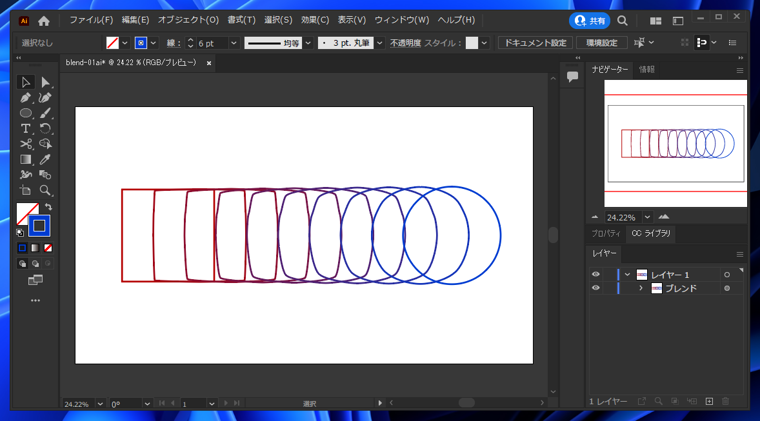Select the Gradient tool
Image resolution: width=760 pixels, height=421 pixels.
tap(26, 159)
